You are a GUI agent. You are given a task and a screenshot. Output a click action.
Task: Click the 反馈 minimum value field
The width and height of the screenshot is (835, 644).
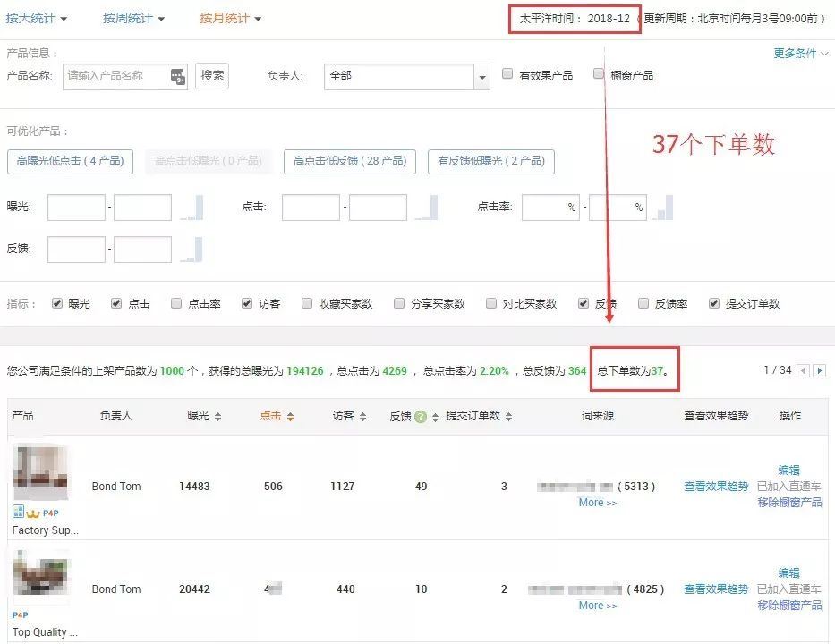(76, 249)
